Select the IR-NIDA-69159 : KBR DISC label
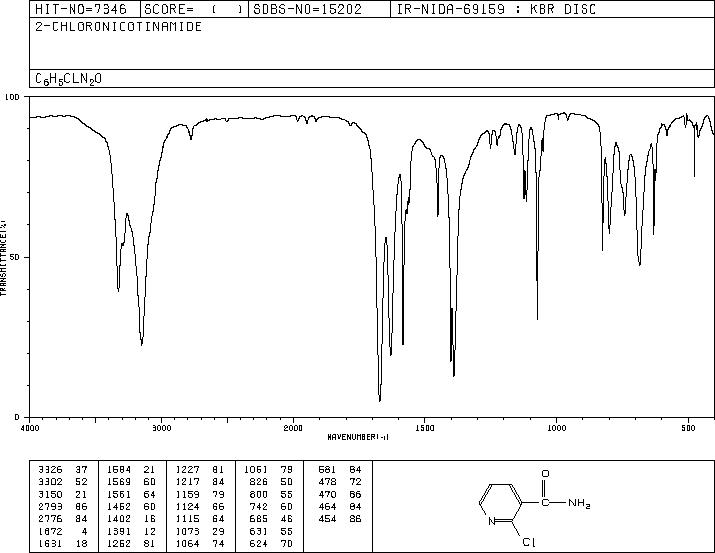Image resolution: width=715 pixels, height=553 pixels. (496, 9)
